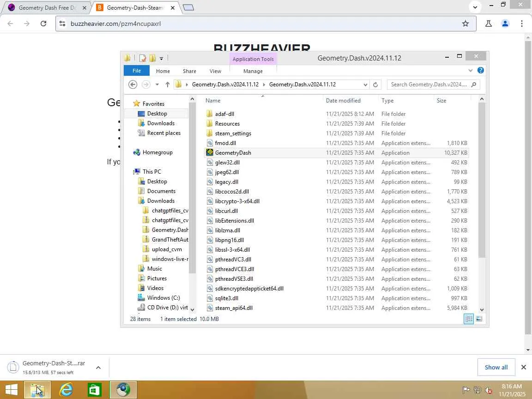
Task: Click the Explorer Forward arrow button
Action: tap(146, 85)
